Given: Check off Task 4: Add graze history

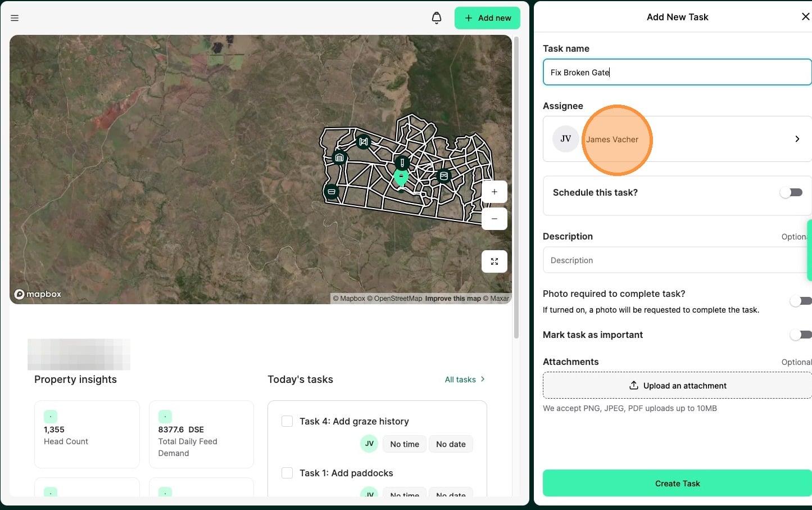Looking at the screenshot, I should 287,421.
